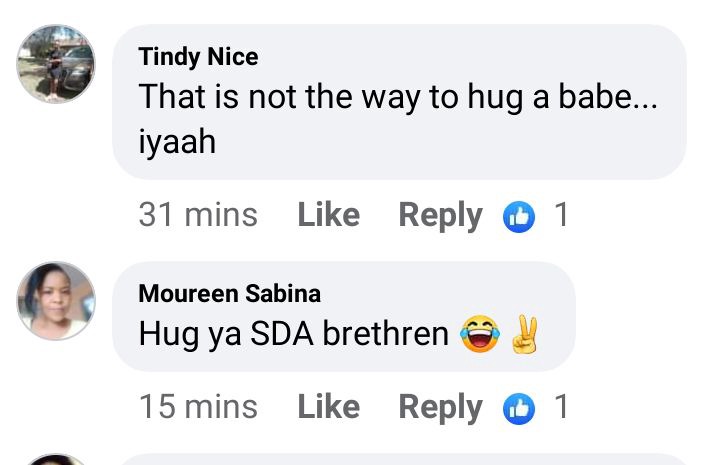View thumbs-up reactions on Tindy Nice's comment
Screen dimensions: 720x465
point(519,217)
